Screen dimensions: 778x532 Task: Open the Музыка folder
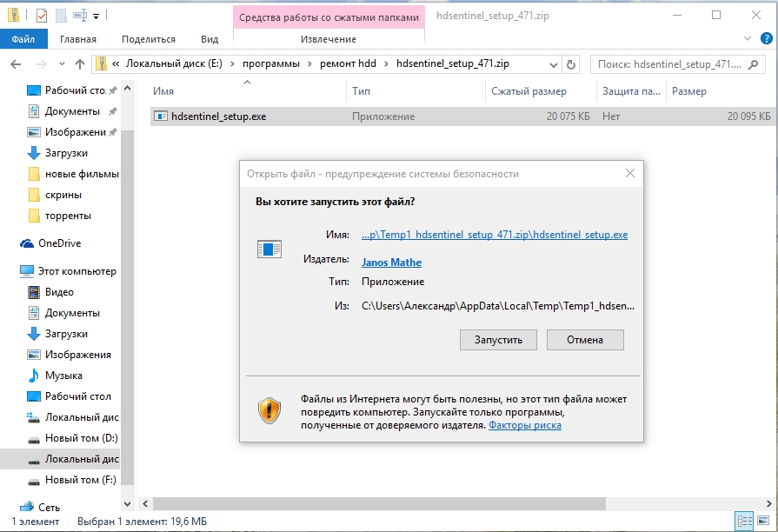pyautogui.click(x=63, y=376)
